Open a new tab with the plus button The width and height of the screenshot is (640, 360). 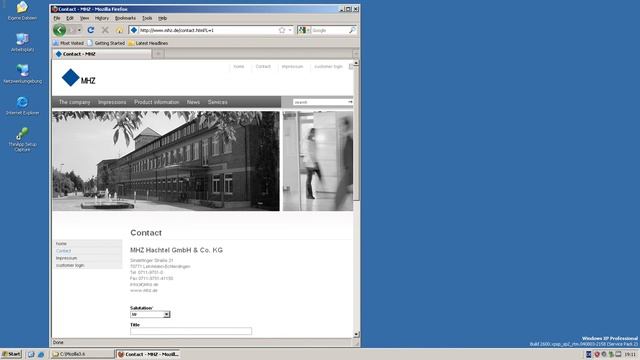[158, 54]
